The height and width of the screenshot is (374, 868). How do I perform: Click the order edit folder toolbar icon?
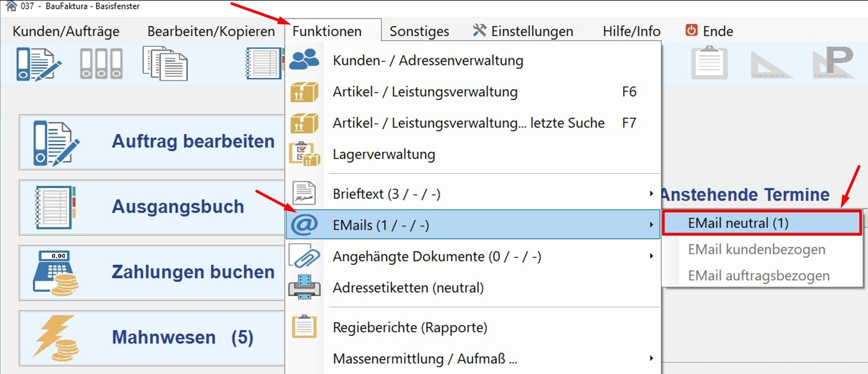tap(38, 64)
